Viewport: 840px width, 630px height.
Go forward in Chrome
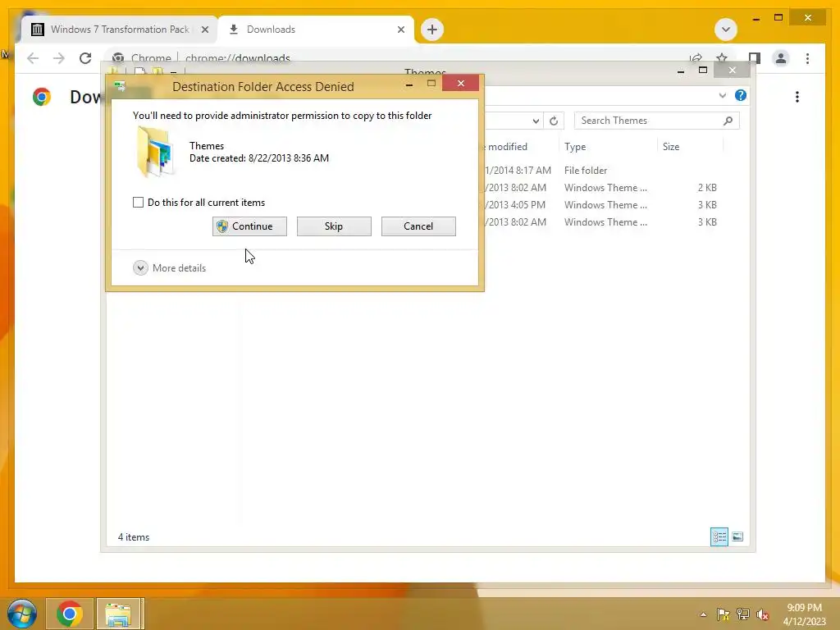[x=59, y=58]
